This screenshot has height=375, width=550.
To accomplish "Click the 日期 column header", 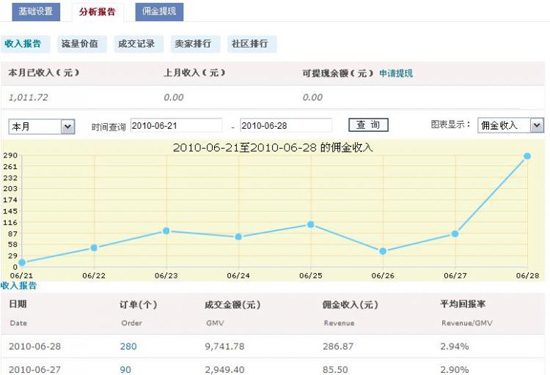I will [18, 304].
